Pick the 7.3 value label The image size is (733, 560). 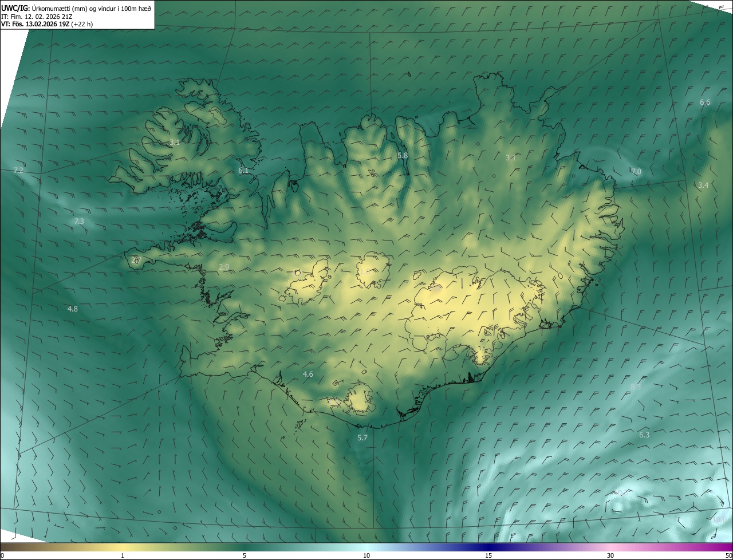point(79,221)
